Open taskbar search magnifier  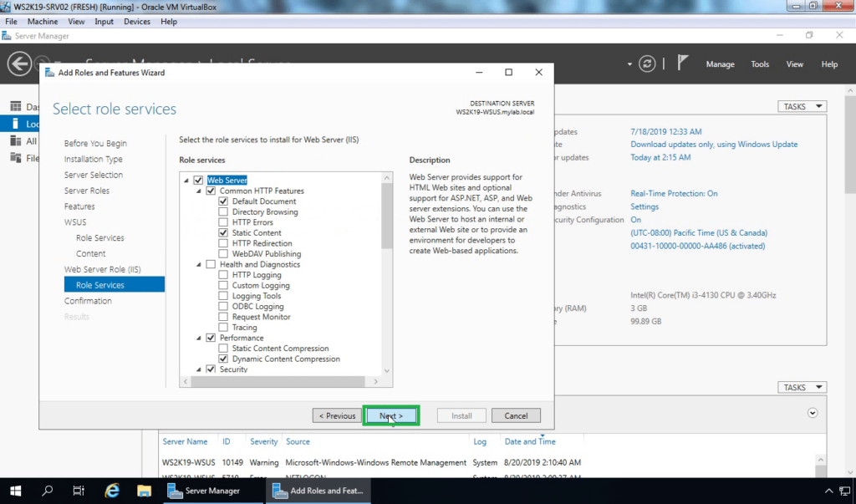48,491
